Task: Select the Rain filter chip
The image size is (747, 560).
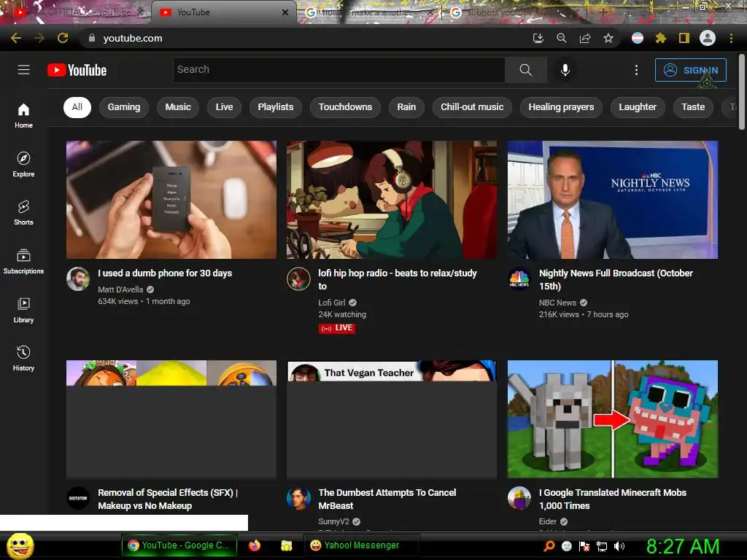Action: [406, 107]
